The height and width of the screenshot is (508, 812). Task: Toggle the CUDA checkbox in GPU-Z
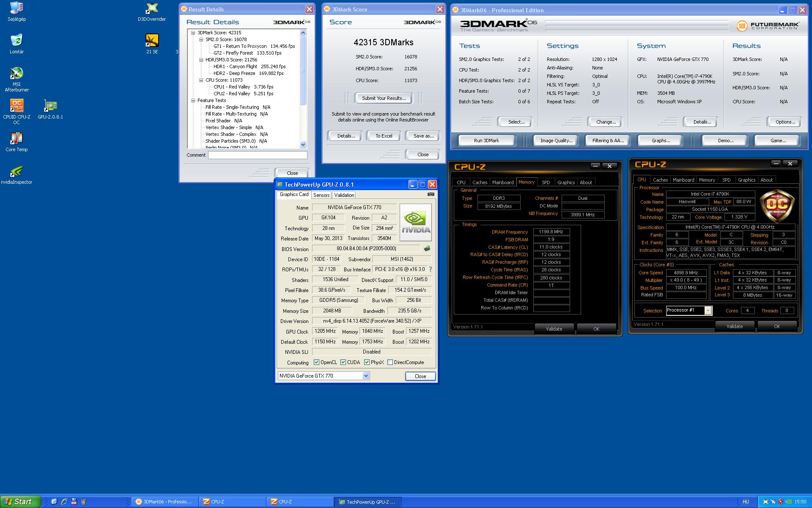pos(343,362)
